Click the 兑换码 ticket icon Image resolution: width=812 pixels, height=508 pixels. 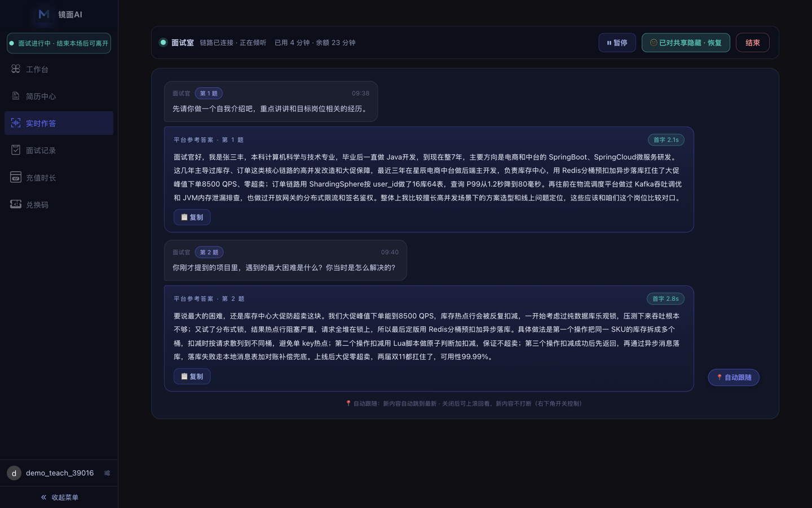tap(16, 204)
